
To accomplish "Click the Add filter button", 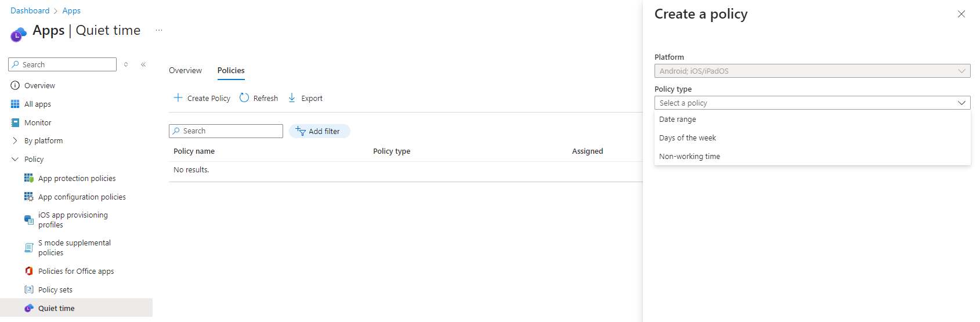I will [x=319, y=131].
